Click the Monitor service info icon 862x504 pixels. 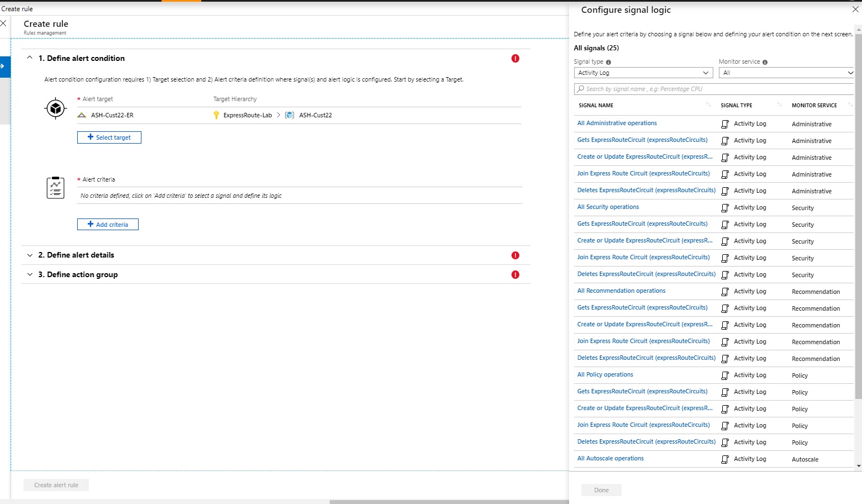click(765, 62)
